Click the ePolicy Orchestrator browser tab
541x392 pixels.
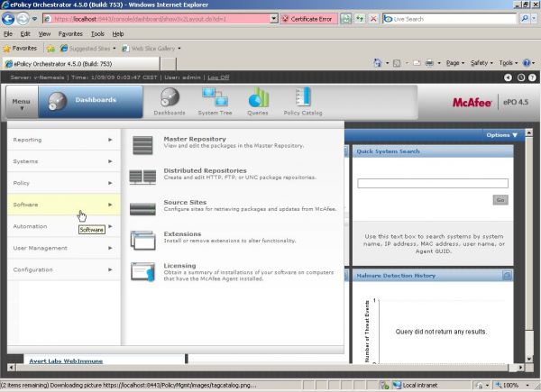coord(81,64)
